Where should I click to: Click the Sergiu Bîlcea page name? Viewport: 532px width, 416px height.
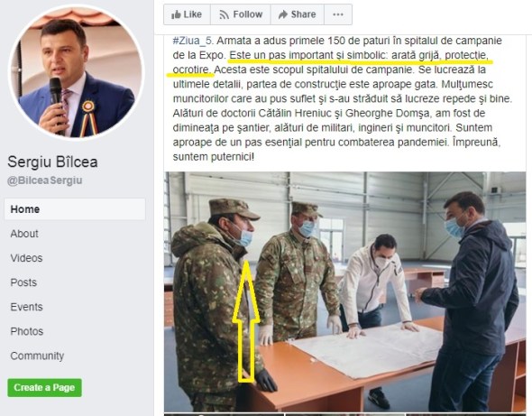coord(52,162)
